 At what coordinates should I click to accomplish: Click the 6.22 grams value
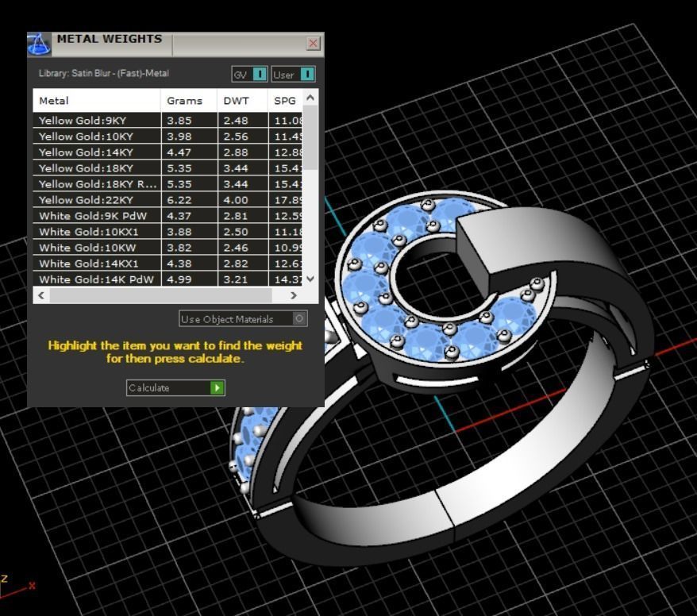tap(179, 200)
